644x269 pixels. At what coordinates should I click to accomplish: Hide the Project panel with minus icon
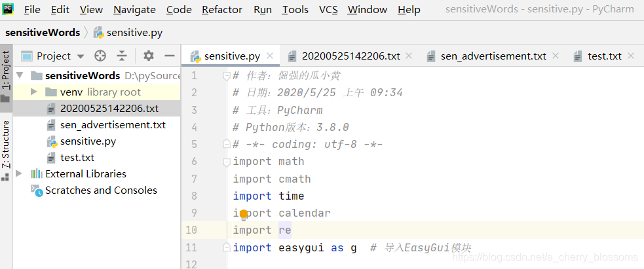[169, 56]
